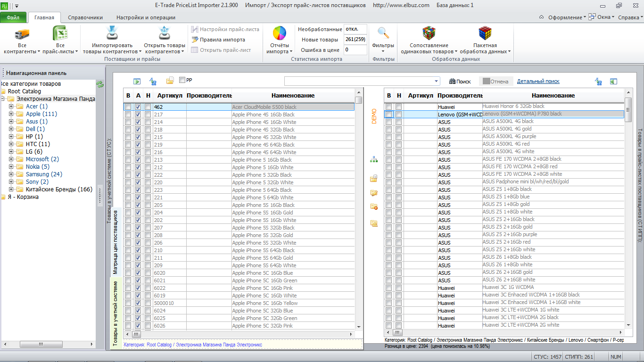Click Наименование header in left grid
Screen dimensions: 644x362
coord(293,96)
